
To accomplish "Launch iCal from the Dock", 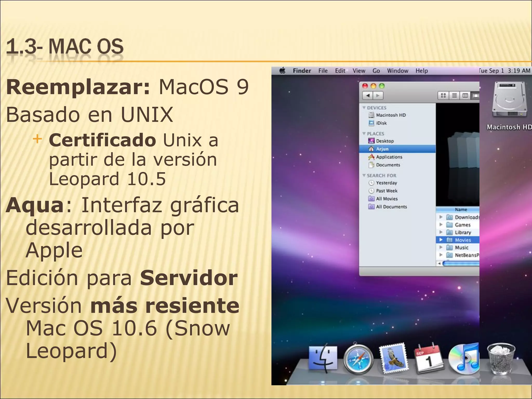I will click(429, 358).
